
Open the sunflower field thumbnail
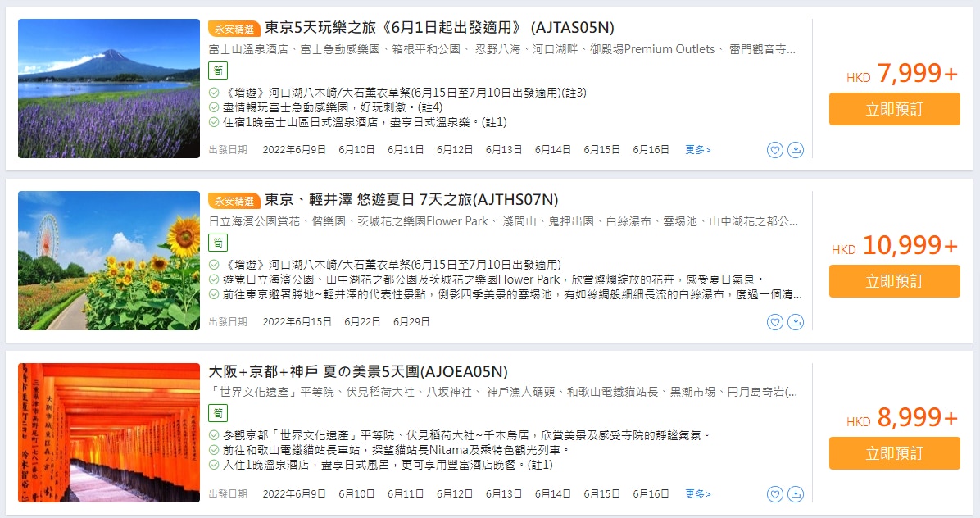(109, 261)
